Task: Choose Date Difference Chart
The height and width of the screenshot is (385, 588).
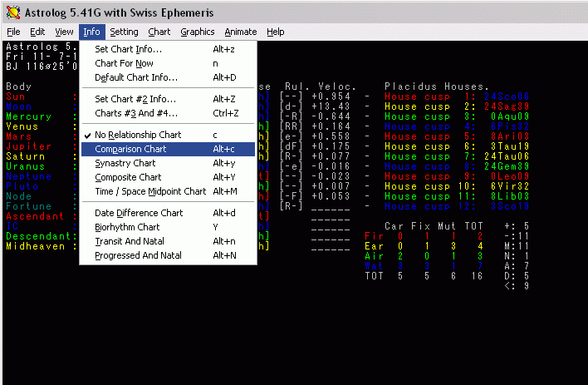Action: [168, 213]
